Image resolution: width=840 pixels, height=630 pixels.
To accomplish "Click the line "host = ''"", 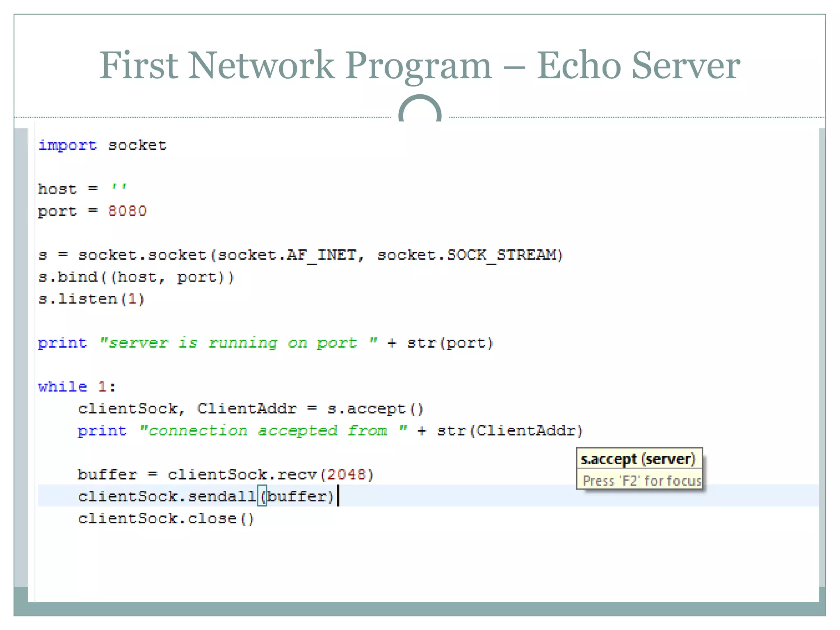I will coord(82,189).
